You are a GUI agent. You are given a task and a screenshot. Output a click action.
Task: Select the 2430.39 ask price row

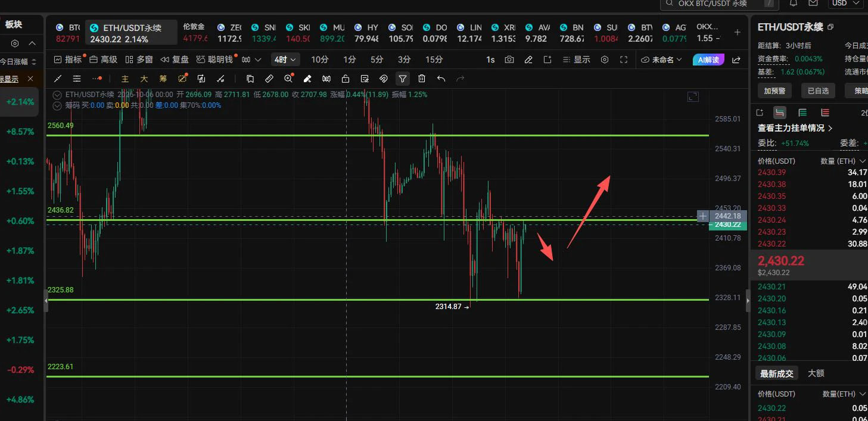point(812,173)
